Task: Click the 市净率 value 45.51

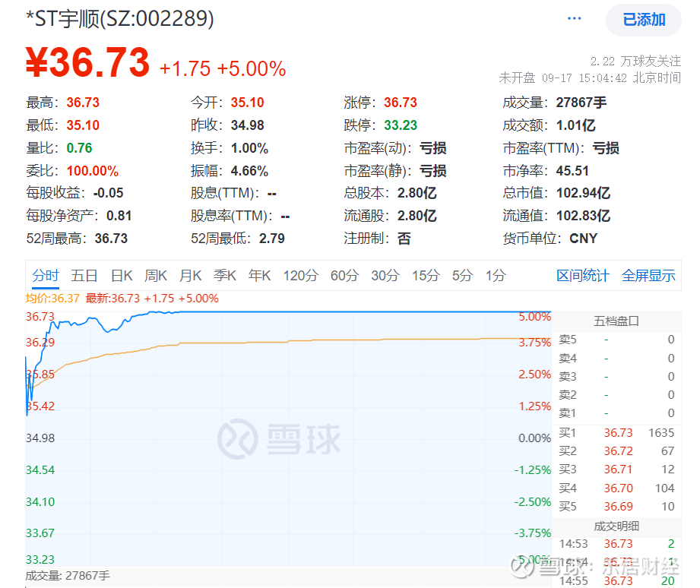Action: (572, 171)
